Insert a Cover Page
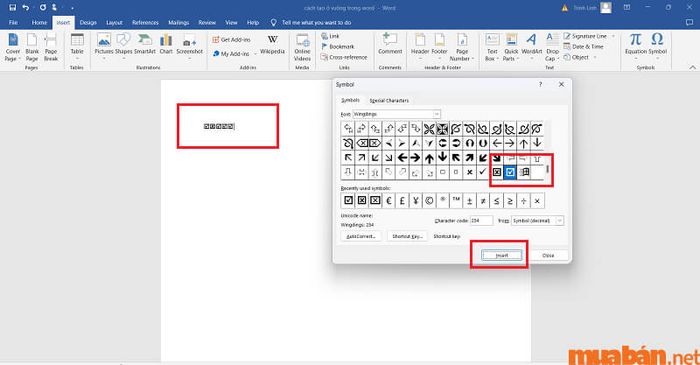The image size is (700, 365). [12, 47]
